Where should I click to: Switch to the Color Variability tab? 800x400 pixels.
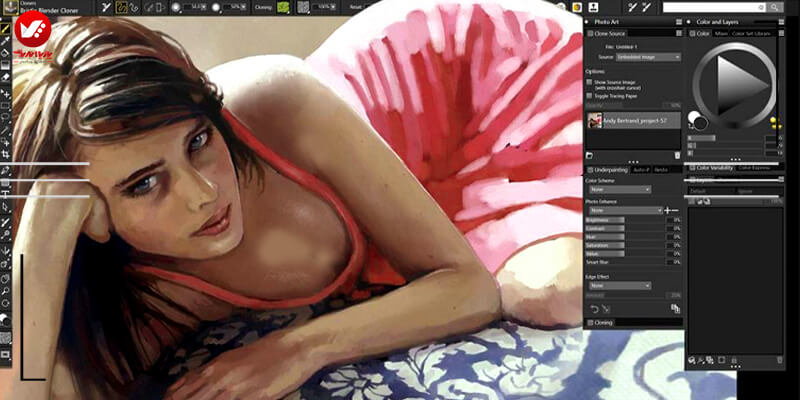click(x=714, y=168)
